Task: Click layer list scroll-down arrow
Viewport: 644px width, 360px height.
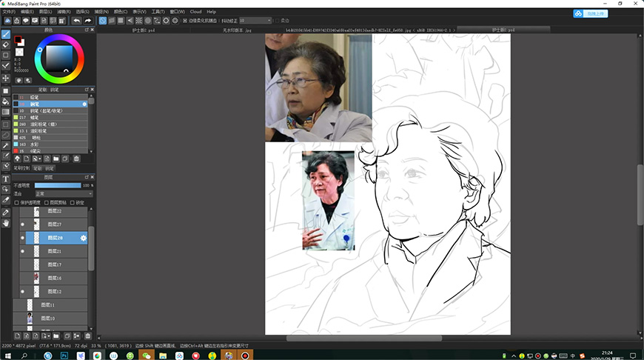Action: click(x=91, y=328)
